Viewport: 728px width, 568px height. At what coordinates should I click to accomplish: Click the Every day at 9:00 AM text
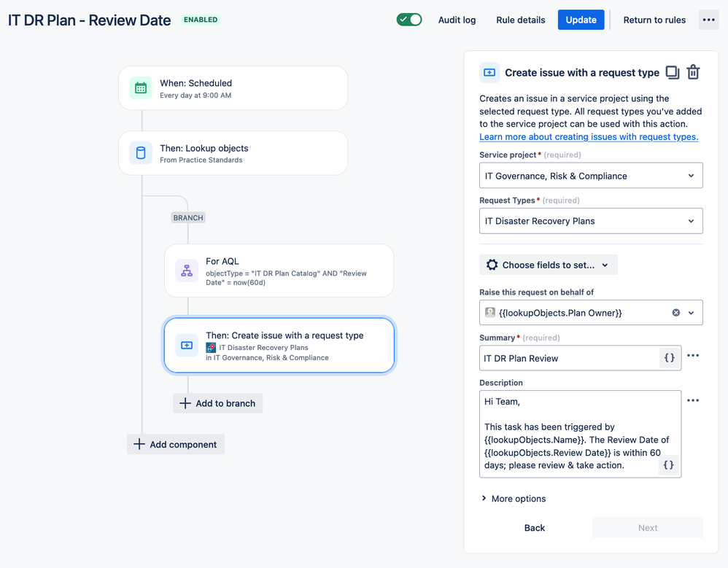(x=195, y=95)
